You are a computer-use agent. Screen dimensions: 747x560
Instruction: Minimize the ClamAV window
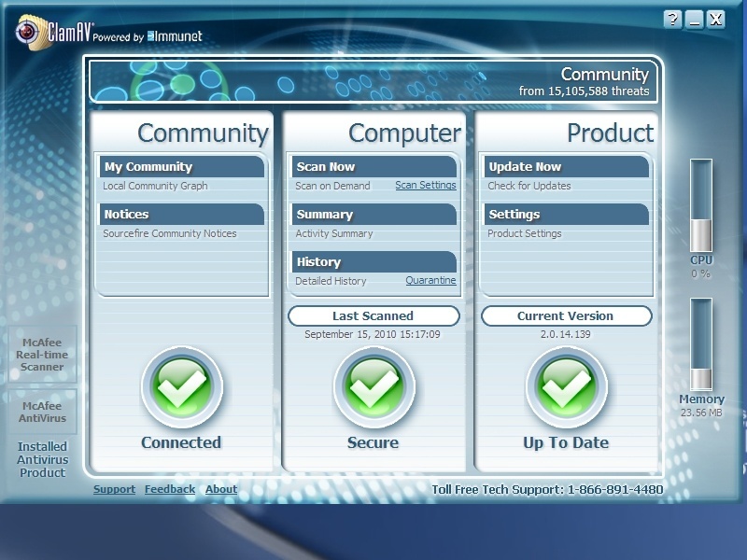(x=694, y=20)
